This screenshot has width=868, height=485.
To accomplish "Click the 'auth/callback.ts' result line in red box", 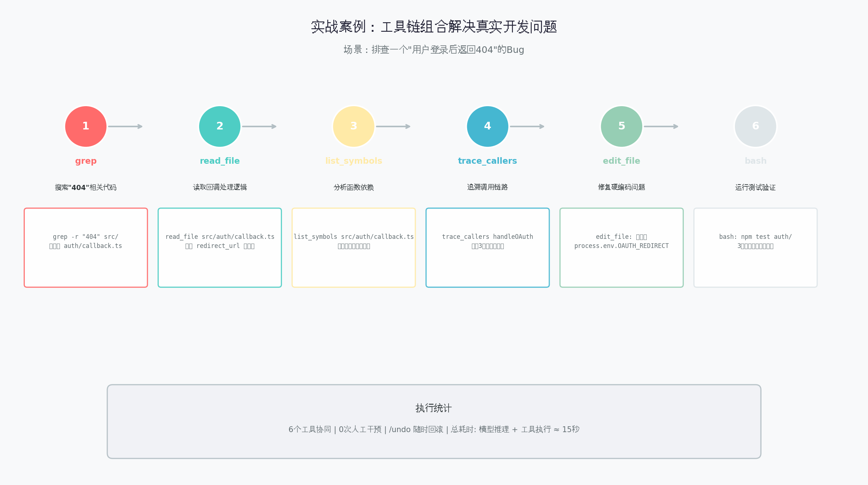I will [x=86, y=246].
